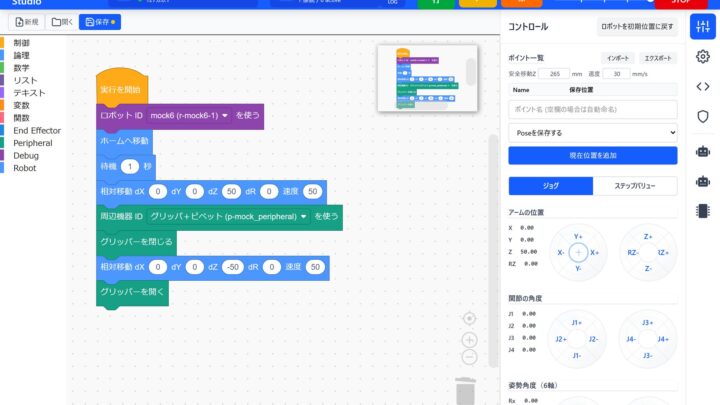Open the テキスト block category
Image resolution: width=720 pixels, height=405 pixels.
[x=29, y=93]
